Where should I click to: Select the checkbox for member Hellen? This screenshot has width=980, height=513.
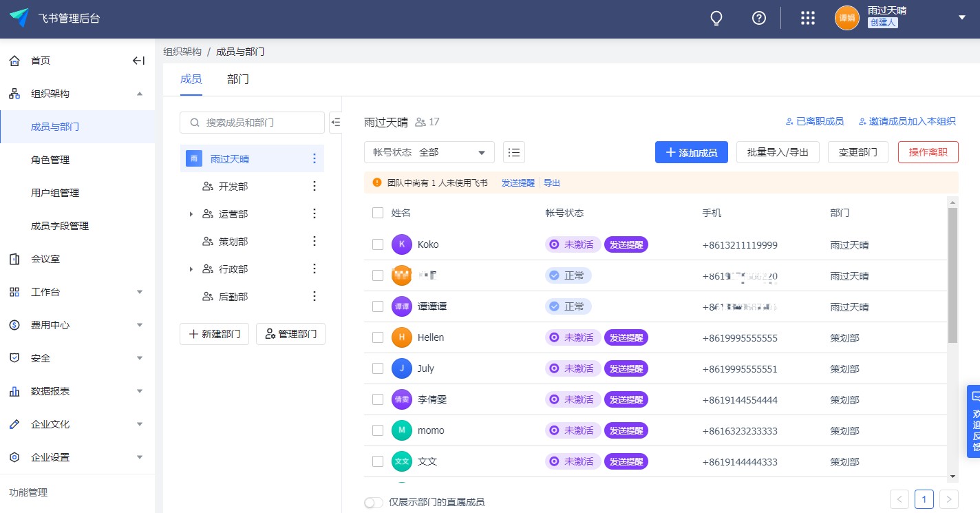(x=378, y=337)
